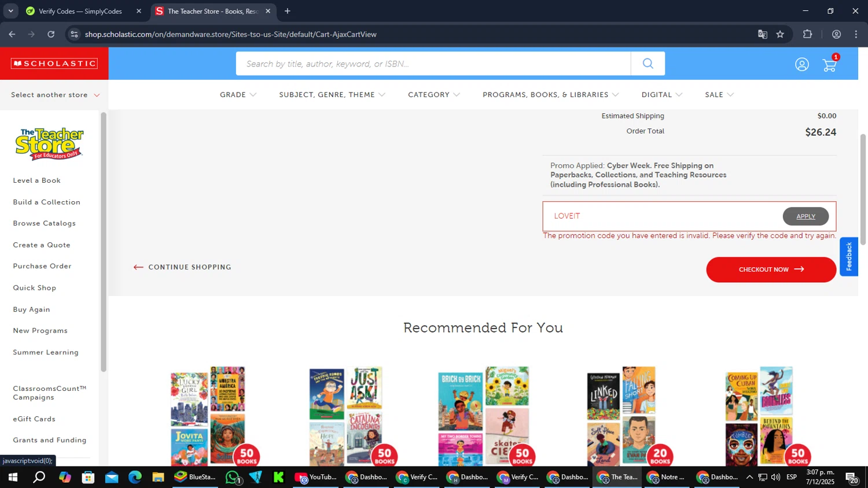Open BlueStacks from the taskbar
Image resolution: width=868 pixels, height=488 pixels.
(195, 477)
